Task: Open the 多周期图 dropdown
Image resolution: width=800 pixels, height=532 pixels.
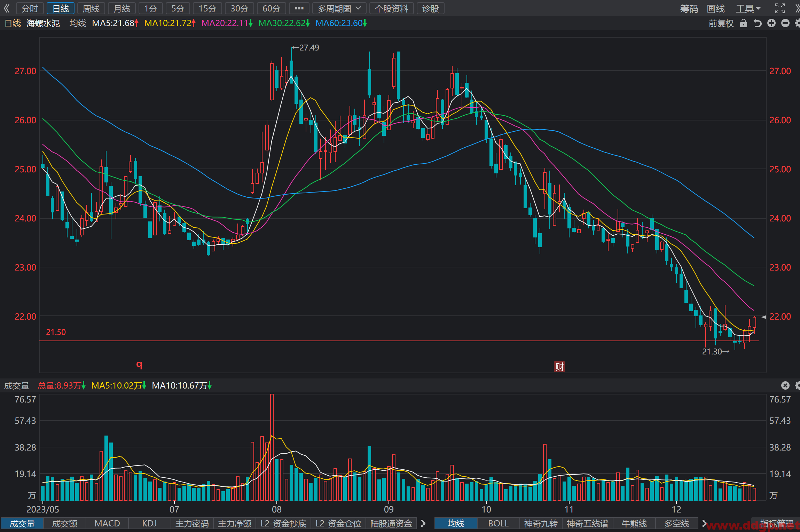Action: pos(339,8)
